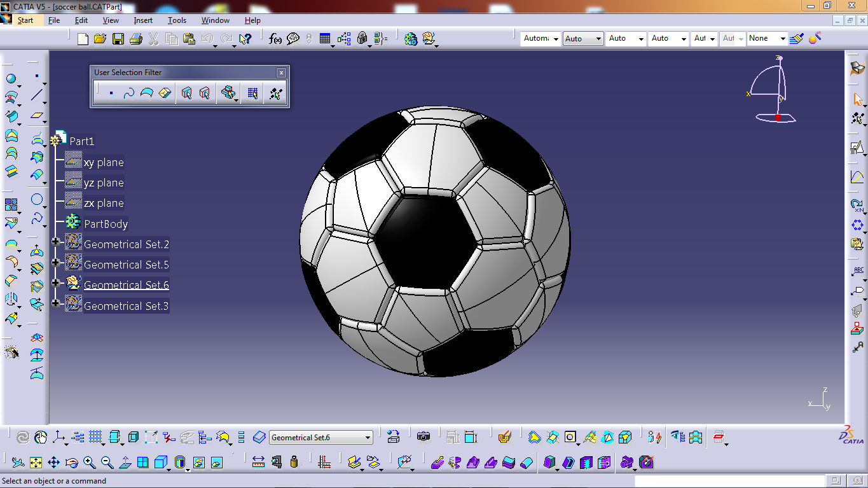Open the Edit menu
This screenshot has width=868, height=488.
tap(81, 20)
